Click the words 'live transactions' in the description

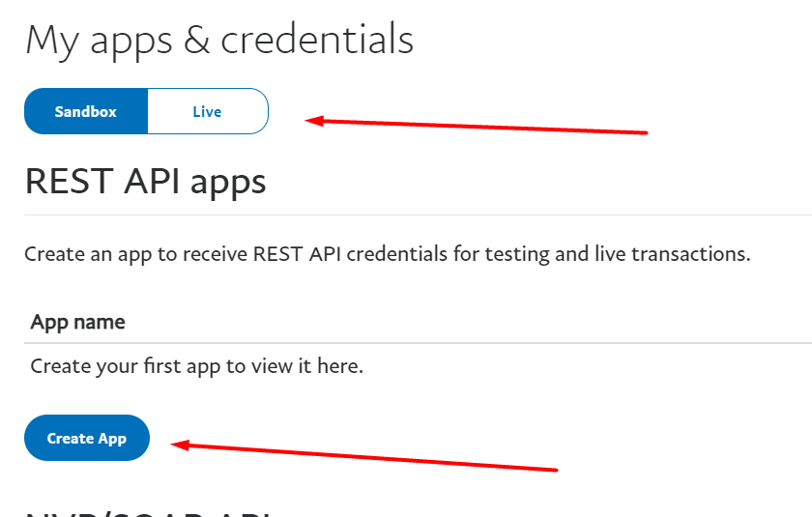click(x=670, y=253)
